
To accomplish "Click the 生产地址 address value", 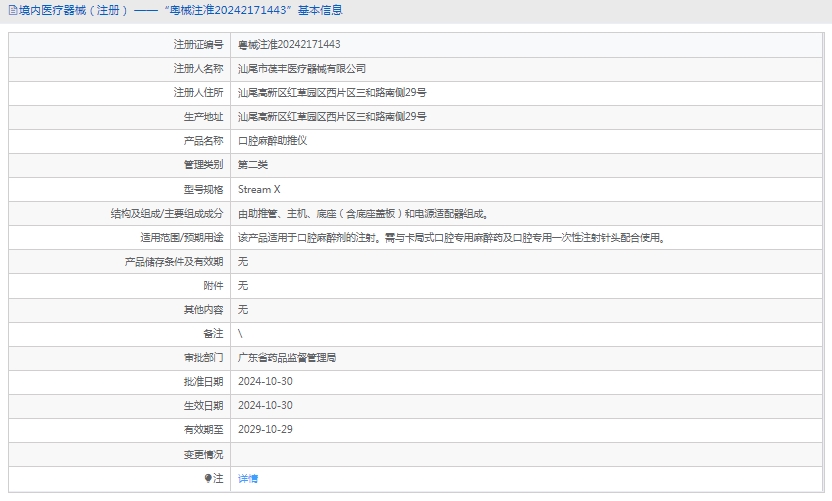I will click(x=332, y=117).
